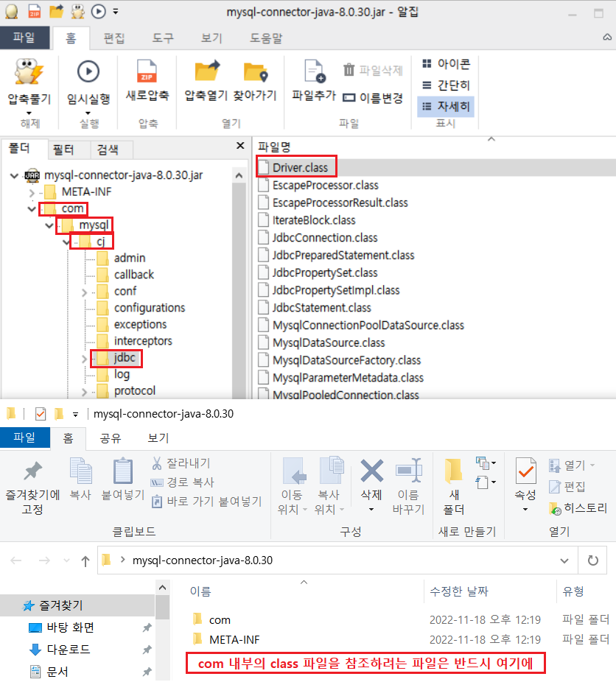Close the folder tree panel
The width and height of the screenshot is (616, 682).
click(x=240, y=146)
